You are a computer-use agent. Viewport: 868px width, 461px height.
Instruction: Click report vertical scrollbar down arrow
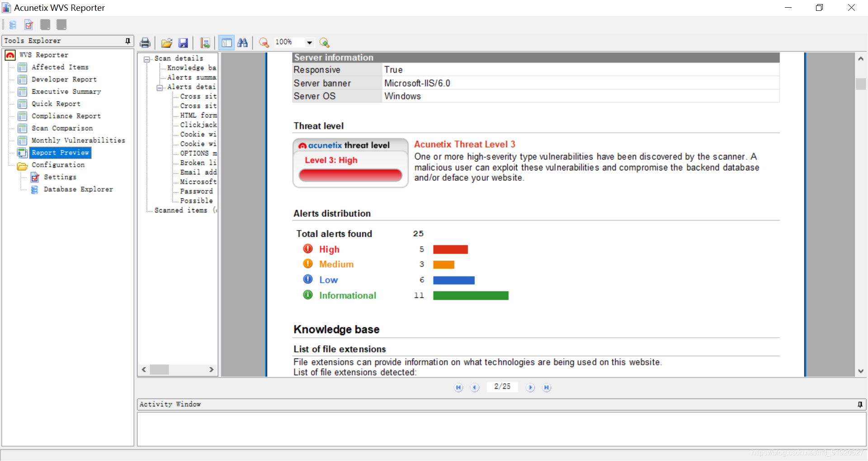[861, 371]
